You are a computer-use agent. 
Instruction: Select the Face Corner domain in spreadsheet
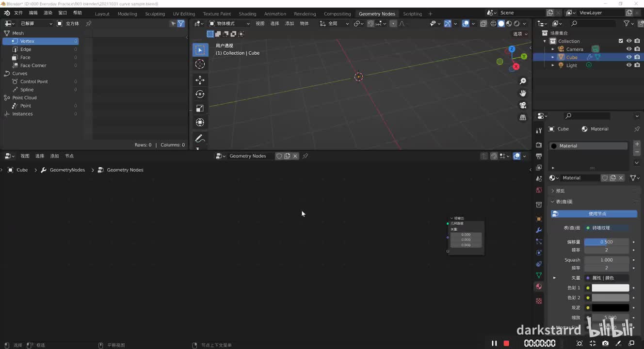(40, 65)
